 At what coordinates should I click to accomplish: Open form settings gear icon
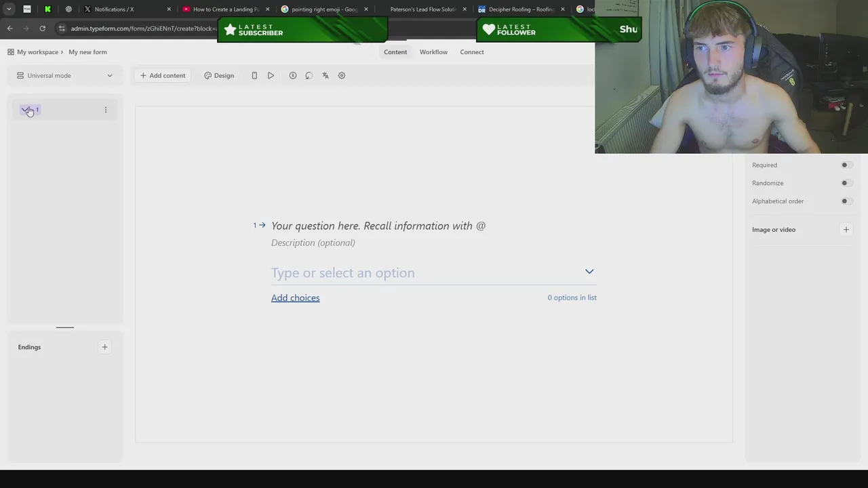point(342,75)
